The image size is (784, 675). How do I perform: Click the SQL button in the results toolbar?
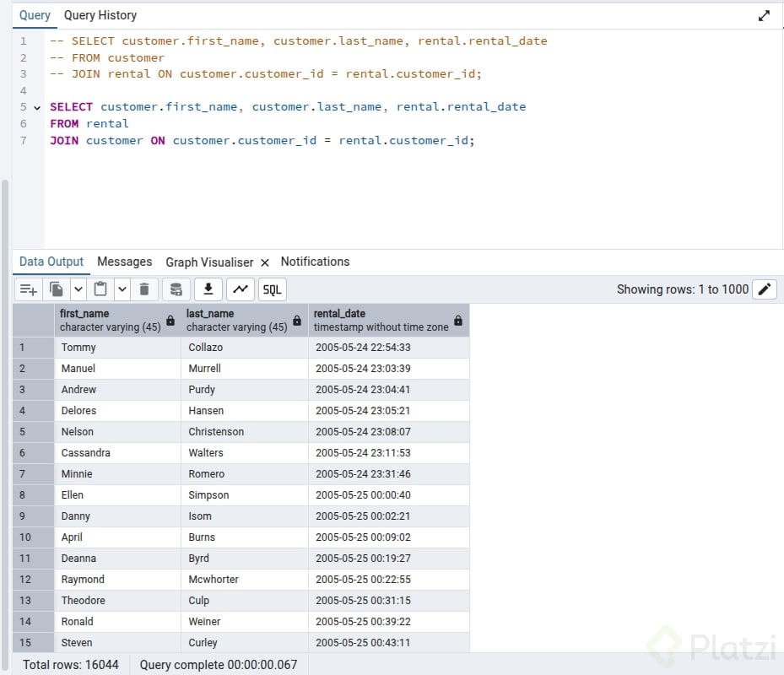click(x=272, y=289)
